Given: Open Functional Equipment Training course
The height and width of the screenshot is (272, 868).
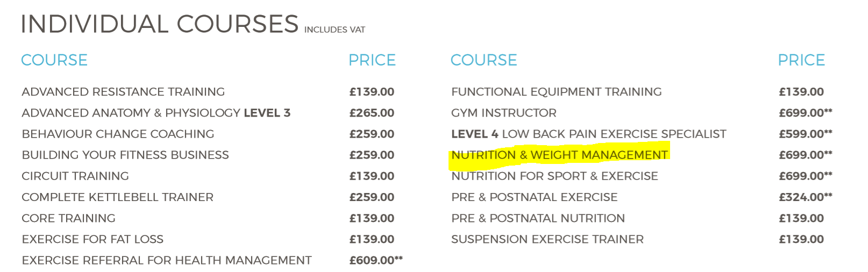Looking at the screenshot, I should tap(557, 92).
